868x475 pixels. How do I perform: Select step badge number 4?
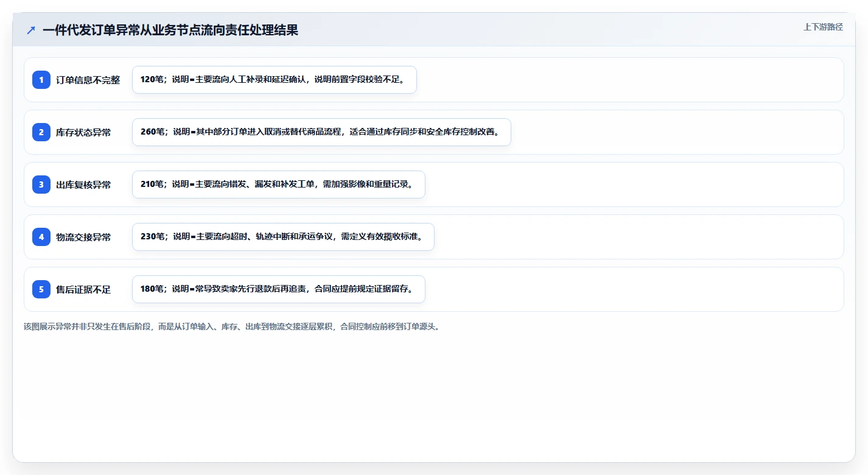click(x=41, y=237)
